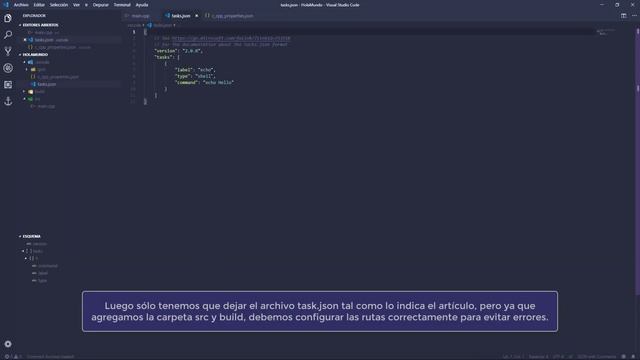The width and height of the screenshot is (640, 360).
Task: Click the indentation spaces status entry
Action: [x=539, y=357]
